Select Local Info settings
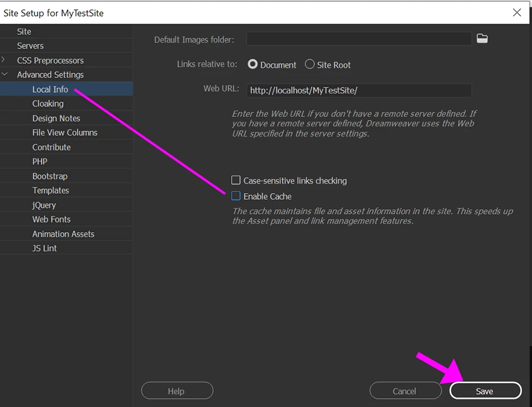The image size is (532, 407). [x=66, y=89]
